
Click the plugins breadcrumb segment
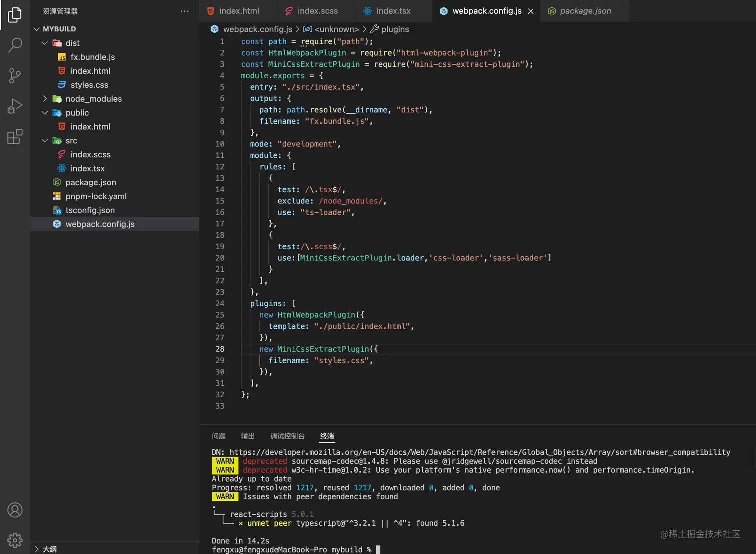[x=395, y=29]
